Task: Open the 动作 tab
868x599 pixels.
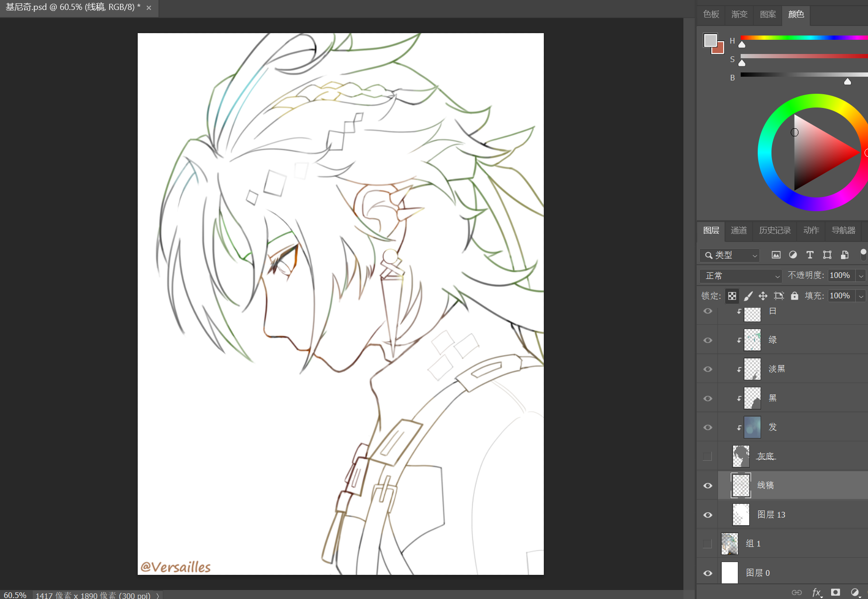Action: [x=811, y=231]
